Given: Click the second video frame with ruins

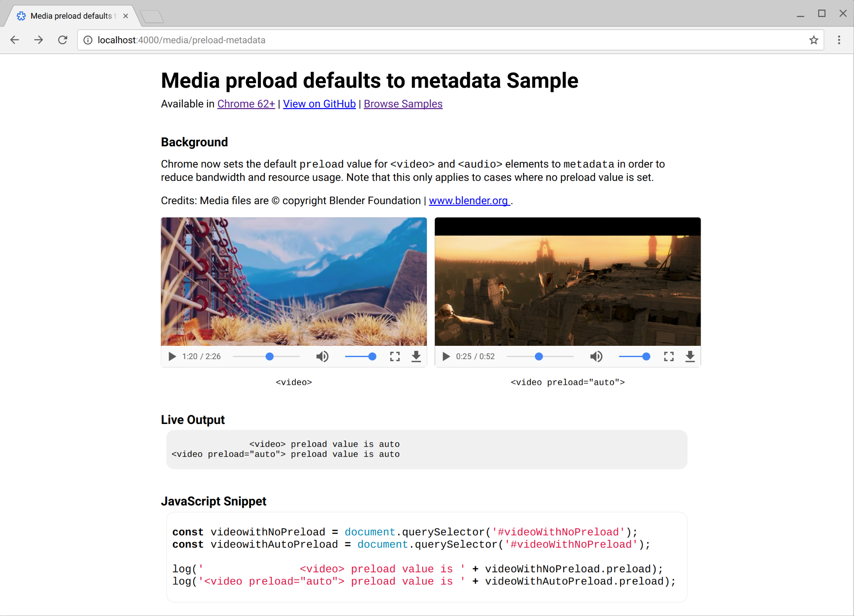Looking at the screenshot, I should pos(568,281).
